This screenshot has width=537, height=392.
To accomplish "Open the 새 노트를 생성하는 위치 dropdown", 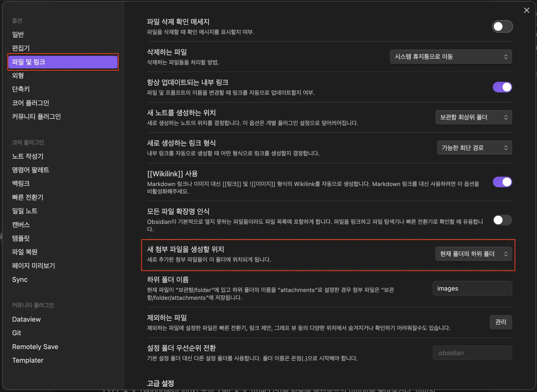I will click(x=473, y=117).
